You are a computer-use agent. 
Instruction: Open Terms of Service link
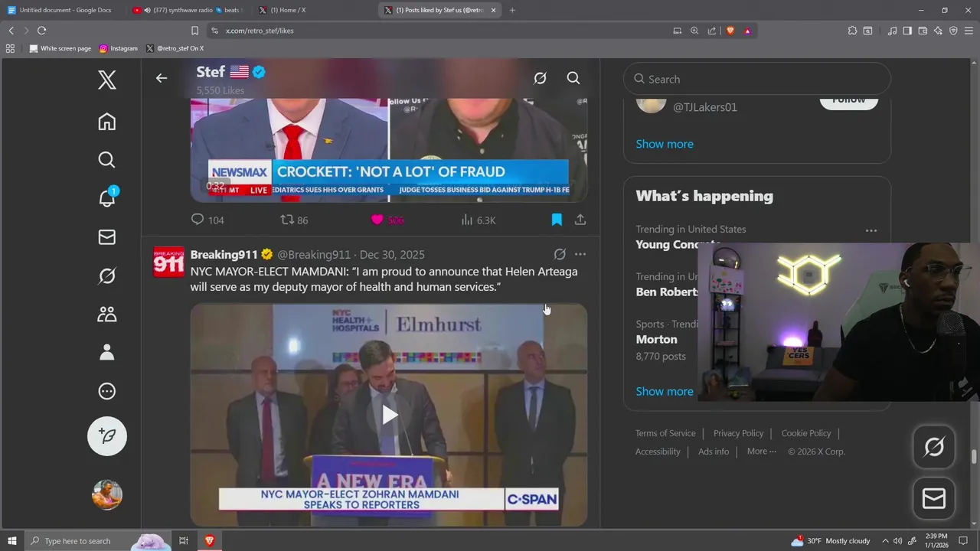[x=665, y=433]
